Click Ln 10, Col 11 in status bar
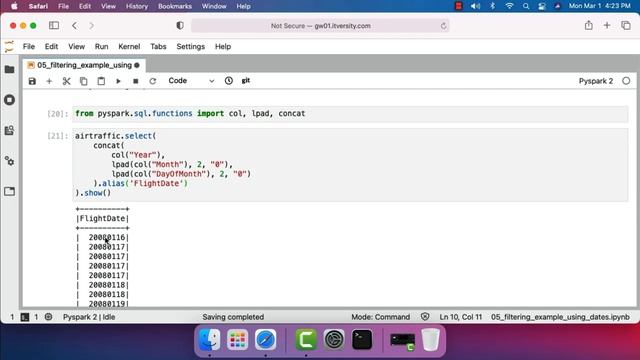This screenshot has height=360, width=640. pos(460,317)
